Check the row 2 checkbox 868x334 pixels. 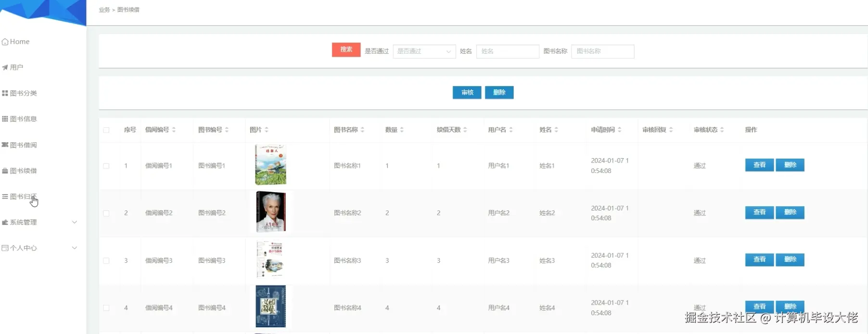coord(106,213)
